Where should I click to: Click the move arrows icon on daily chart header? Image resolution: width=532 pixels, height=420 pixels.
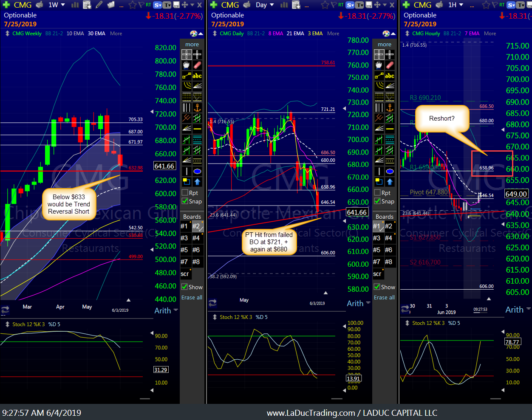[377, 5]
